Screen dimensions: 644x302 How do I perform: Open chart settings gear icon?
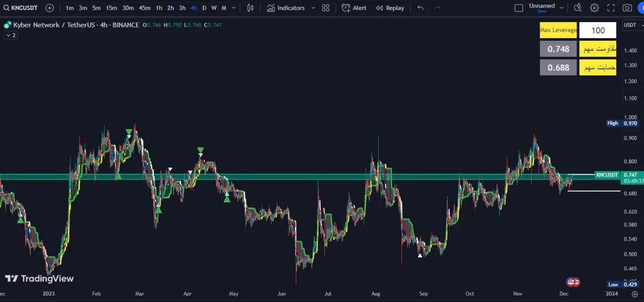595,8
